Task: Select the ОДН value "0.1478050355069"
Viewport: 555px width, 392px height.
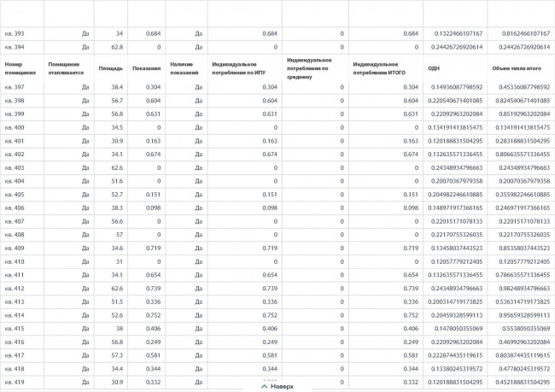Action: (459, 329)
